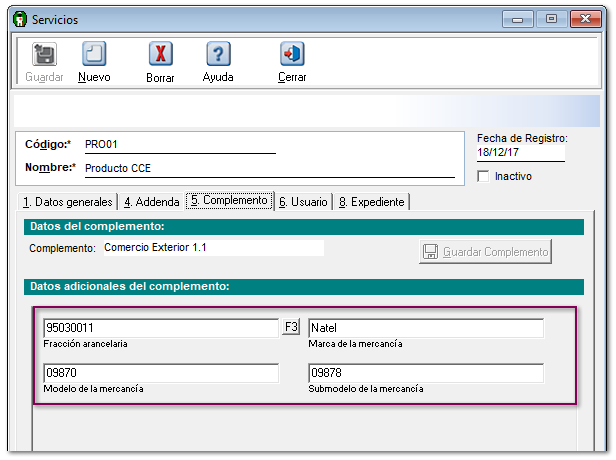Focus the Marca de la mercancía field
The height and width of the screenshot is (460, 616).
[x=425, y=328]
